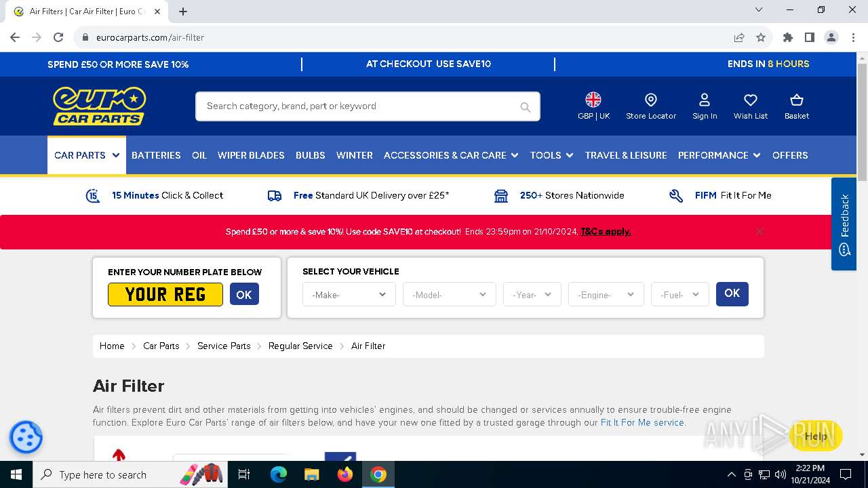
Task: Close the Air Filters tab
Action: point(157,12)
